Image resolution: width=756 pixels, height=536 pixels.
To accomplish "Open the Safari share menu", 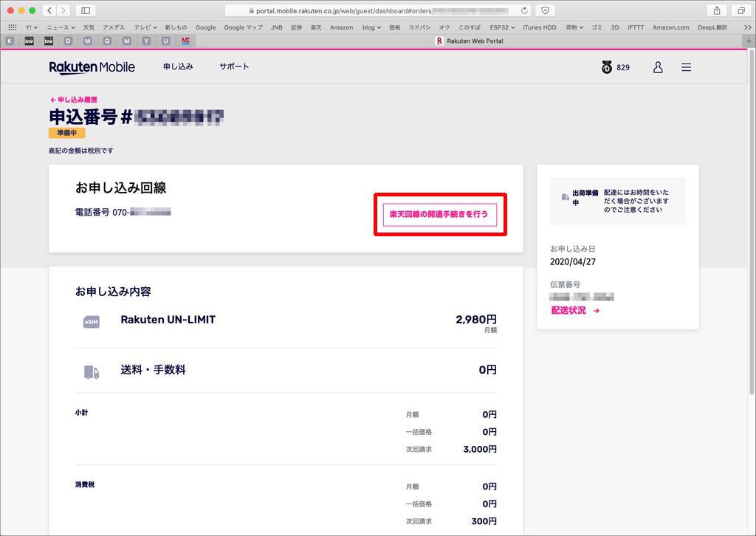I will [717, 10].
